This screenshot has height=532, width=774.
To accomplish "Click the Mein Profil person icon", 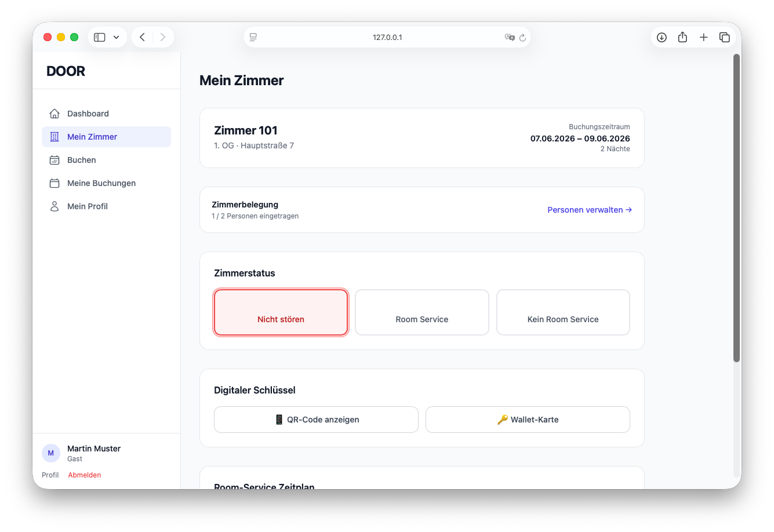I will click(x=54, y=206).
